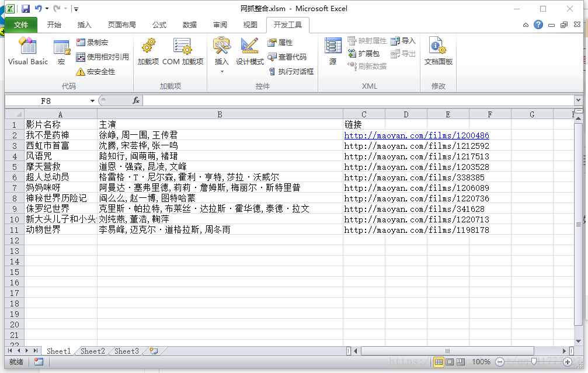Click 查看代码 view code

287,57
